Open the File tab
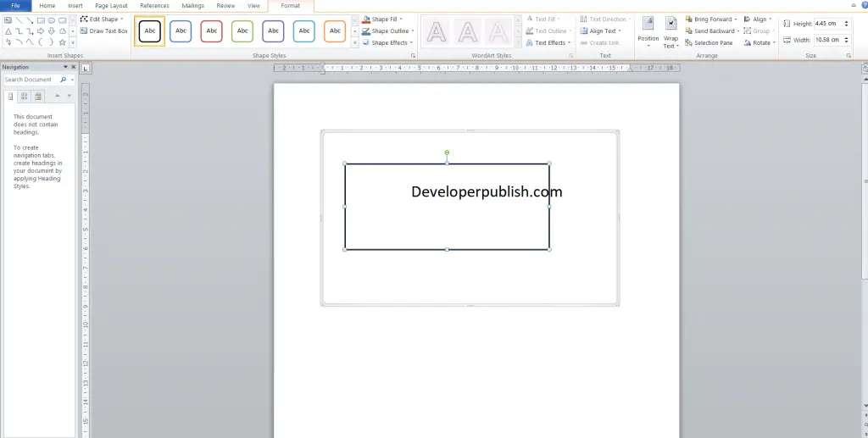 pyautogui.click(x=15, y=6)
